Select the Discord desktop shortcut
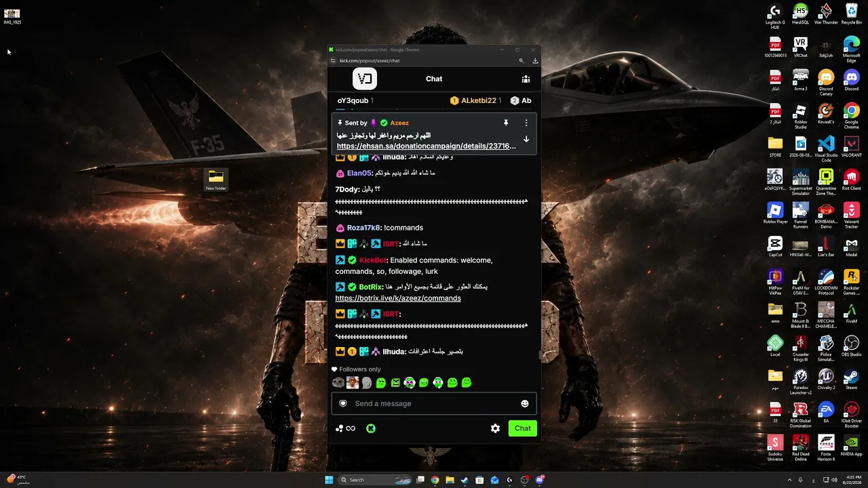 [x=852, y=80]
